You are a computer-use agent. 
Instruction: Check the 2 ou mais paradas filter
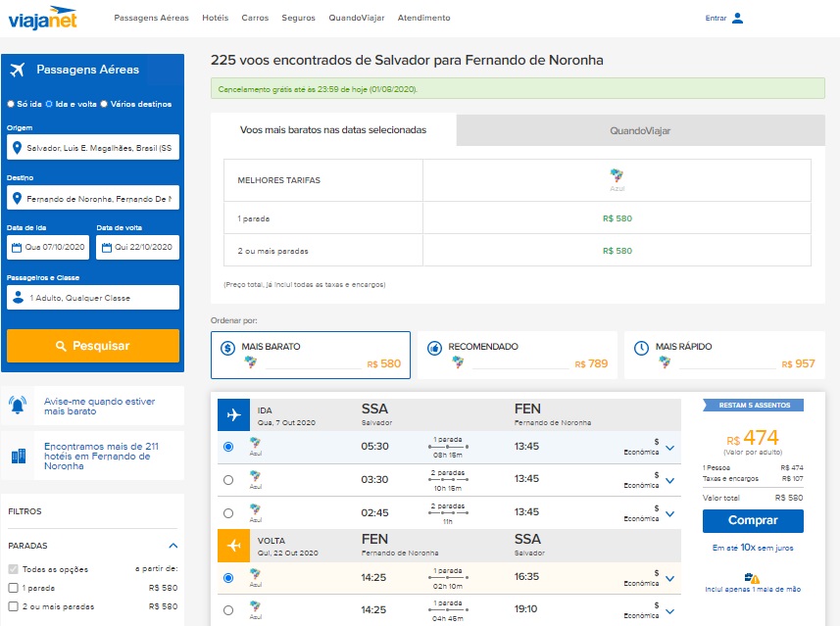pyautogui.click(x=13, y=606)
